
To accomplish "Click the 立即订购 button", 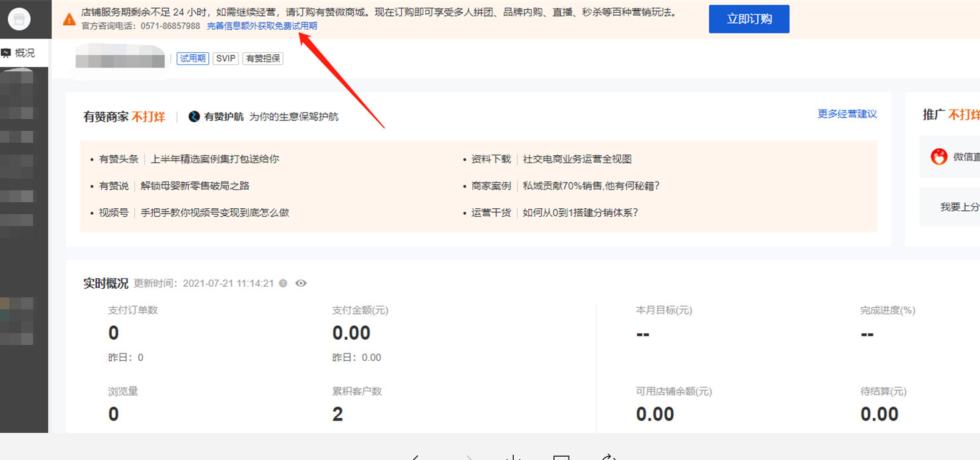I will tap(749, 19).
